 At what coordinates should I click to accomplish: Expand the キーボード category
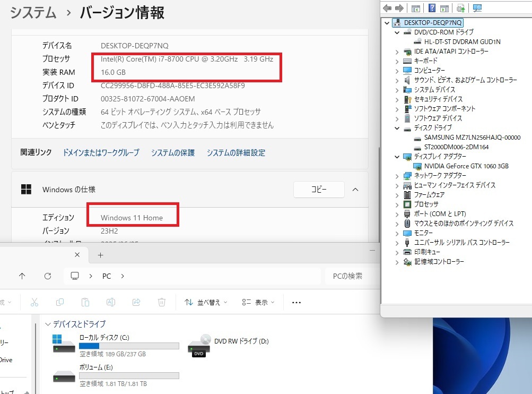point(397,62)
